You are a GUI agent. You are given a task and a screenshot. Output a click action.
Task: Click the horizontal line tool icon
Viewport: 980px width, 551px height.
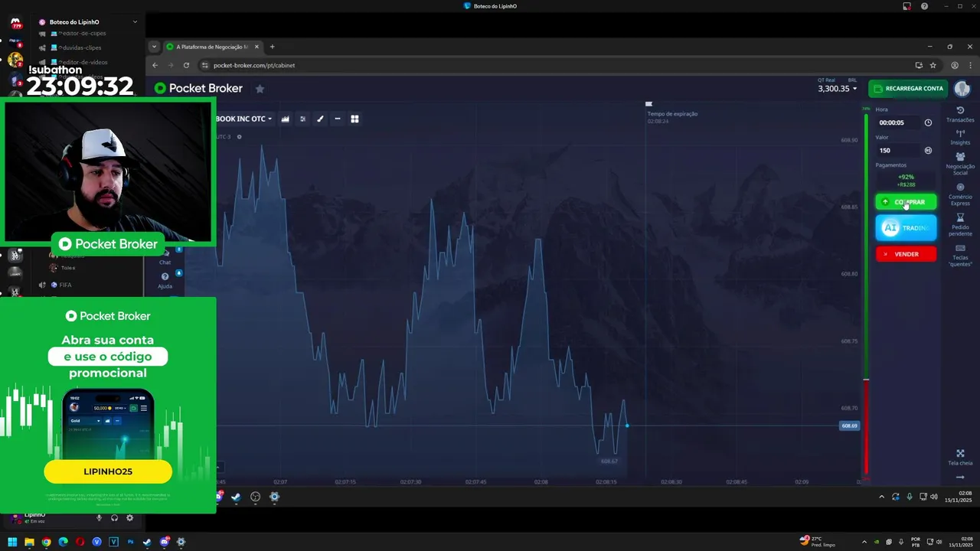338,119
